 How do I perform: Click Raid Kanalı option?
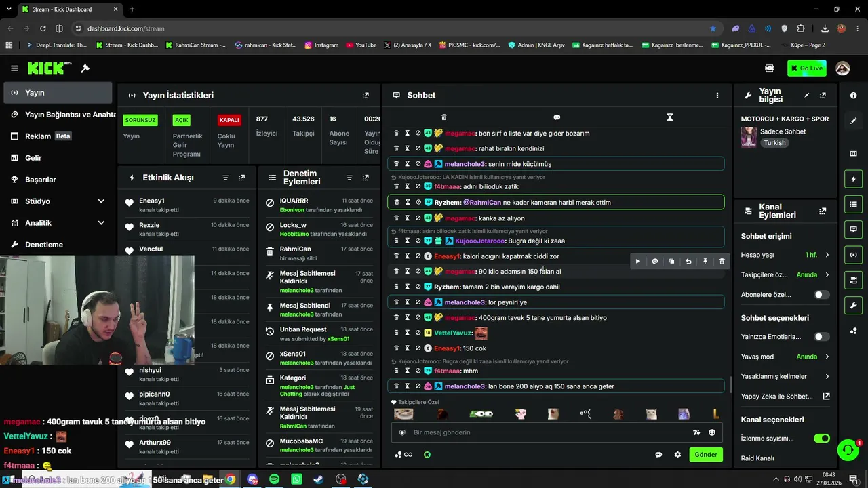pyautogui.click(x=757, y=458)
